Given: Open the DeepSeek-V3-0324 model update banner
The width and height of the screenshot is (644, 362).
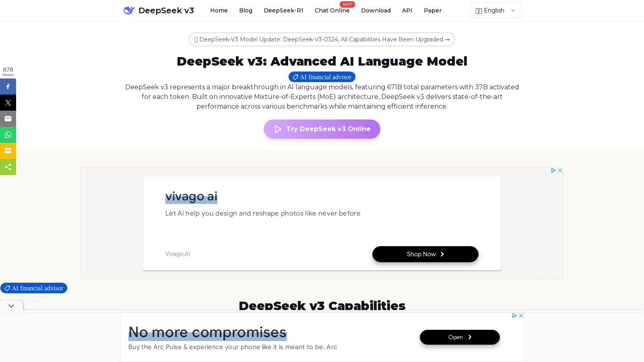Looking at the screenshot, I should coord(322,39).
